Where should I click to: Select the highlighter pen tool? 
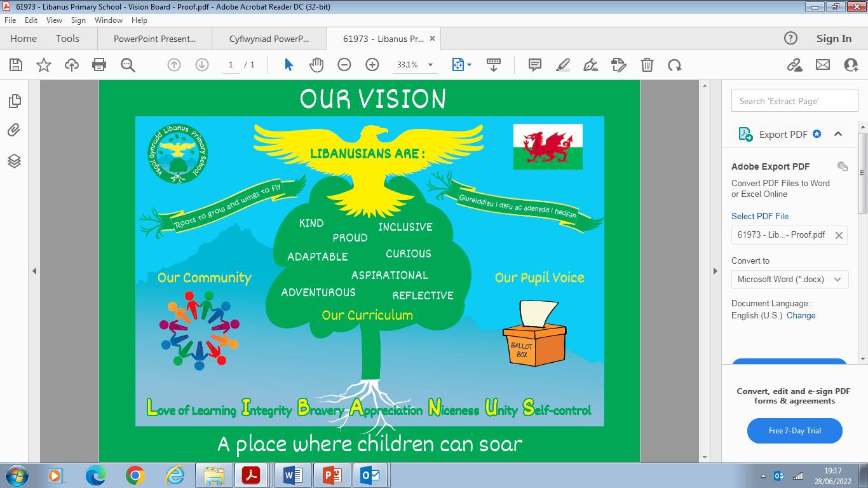coord(563,65)
